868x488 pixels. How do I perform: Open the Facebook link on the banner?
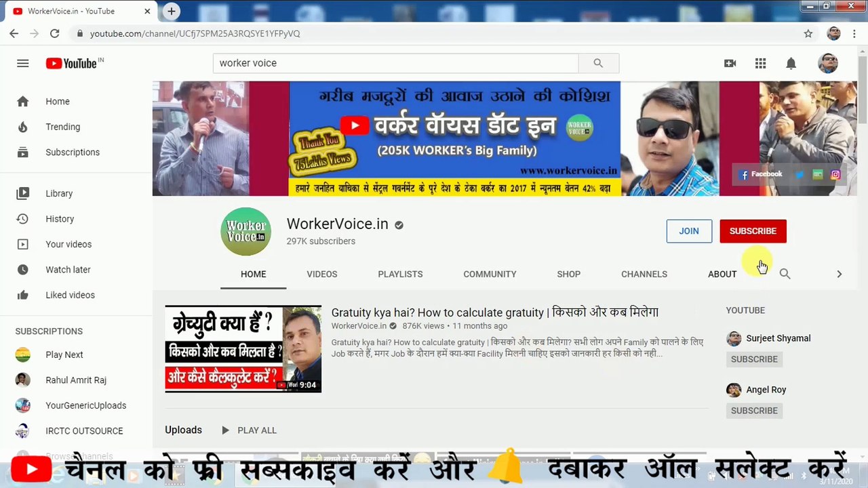(761, 175)
